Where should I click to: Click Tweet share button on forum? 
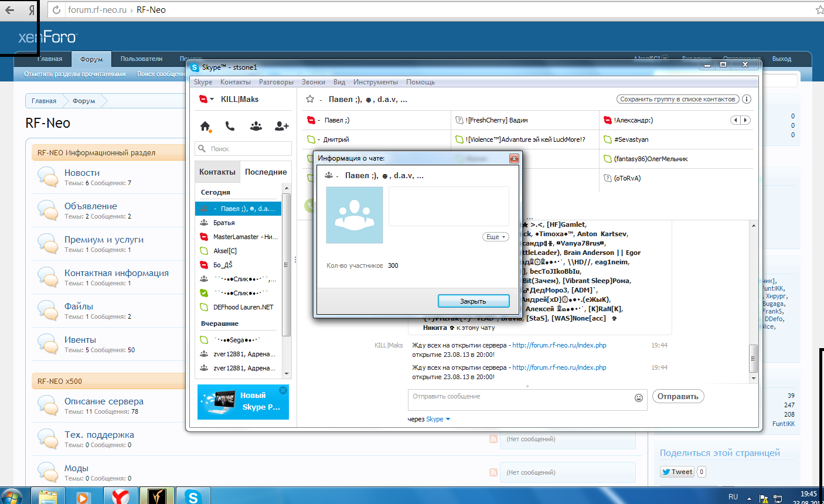coord(677,472)
